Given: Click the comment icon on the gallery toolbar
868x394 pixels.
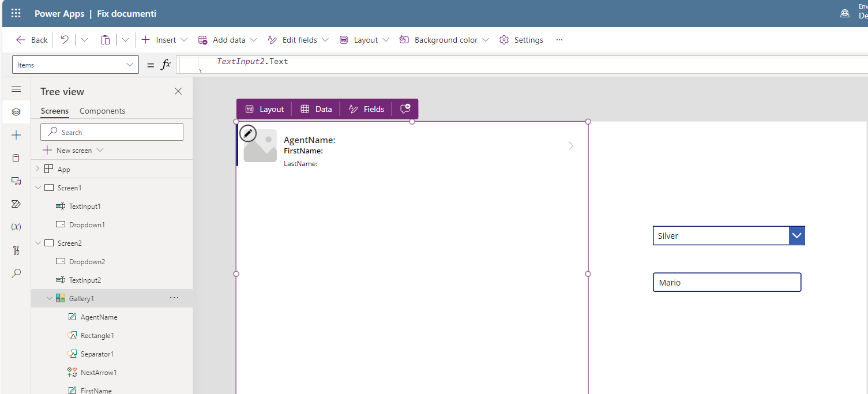Looking at the screenshot, I should click(405, 108).
